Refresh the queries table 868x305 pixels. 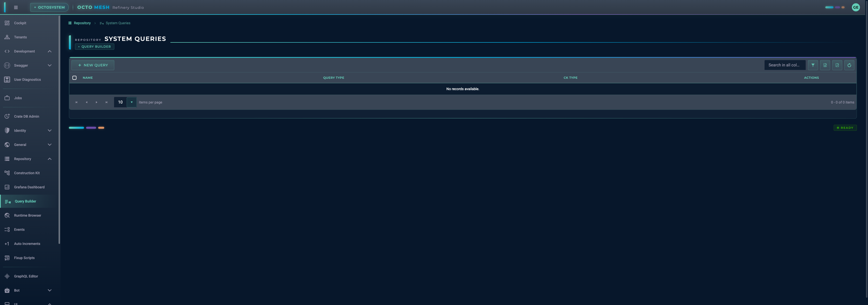(849, 65)
